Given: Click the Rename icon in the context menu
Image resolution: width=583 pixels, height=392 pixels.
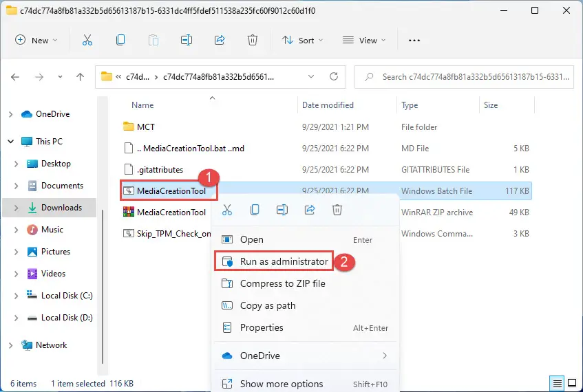Looking at the screenshot, I should pyautogui.click(x=282, y=210).
